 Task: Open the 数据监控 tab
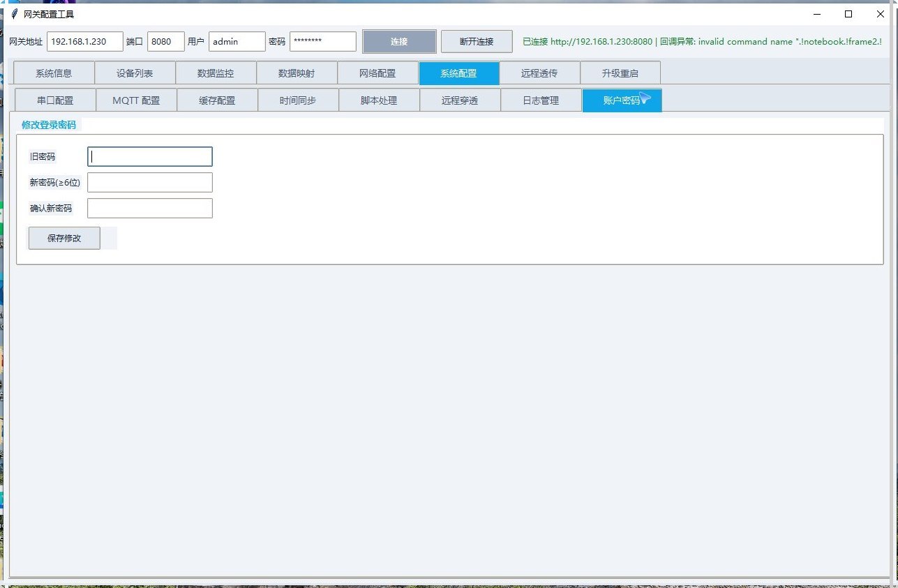click(216, 73)
